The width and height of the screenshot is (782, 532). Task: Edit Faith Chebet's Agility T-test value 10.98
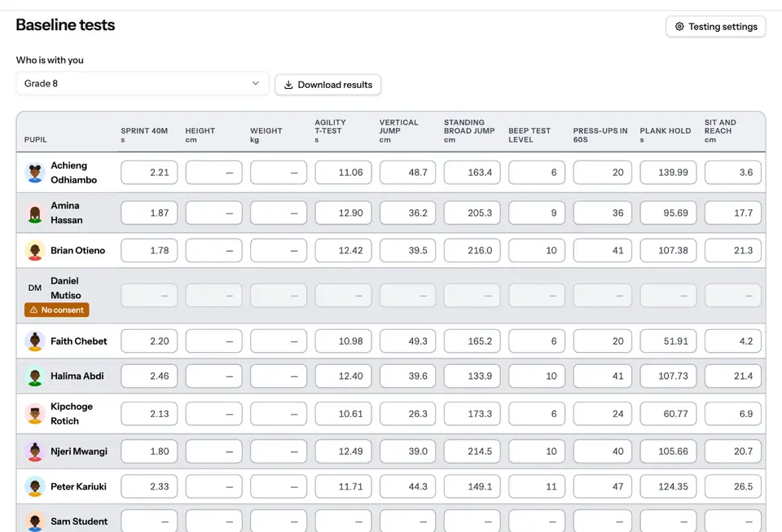(x=343, y=341)
